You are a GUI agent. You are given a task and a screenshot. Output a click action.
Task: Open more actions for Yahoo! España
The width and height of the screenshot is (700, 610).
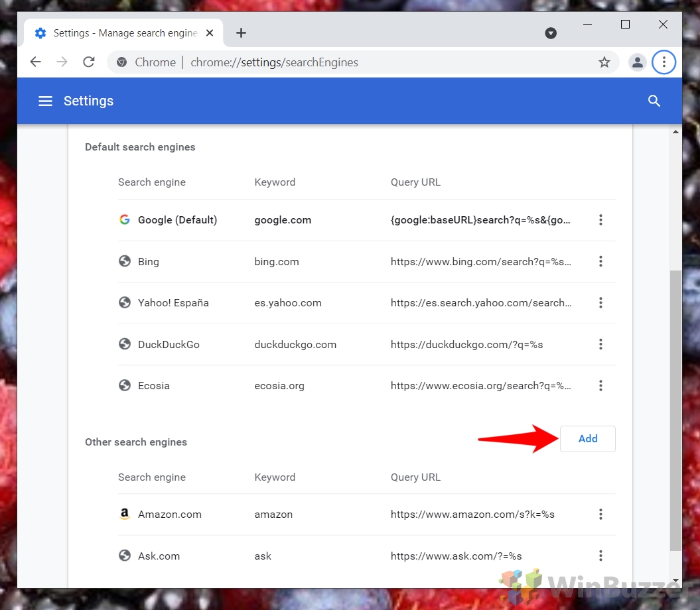tap(600, 303)
